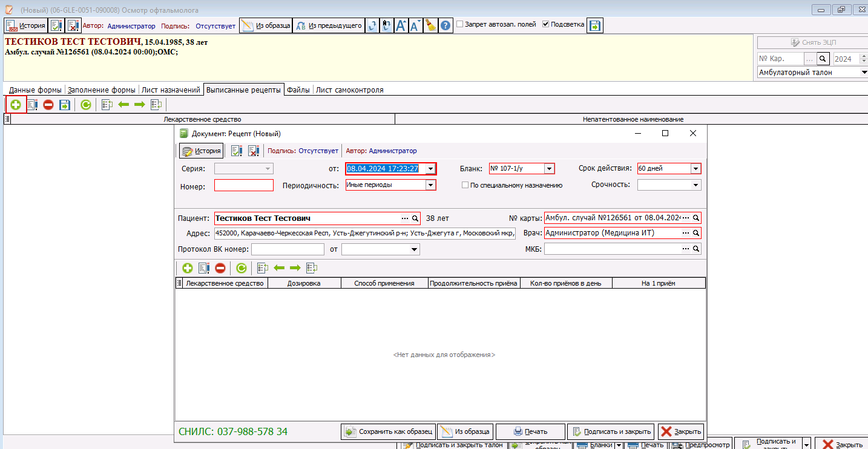Screen dimensions: 868x449
Task: Increase font size with the large A icon
Action: [x=401, y=25]
